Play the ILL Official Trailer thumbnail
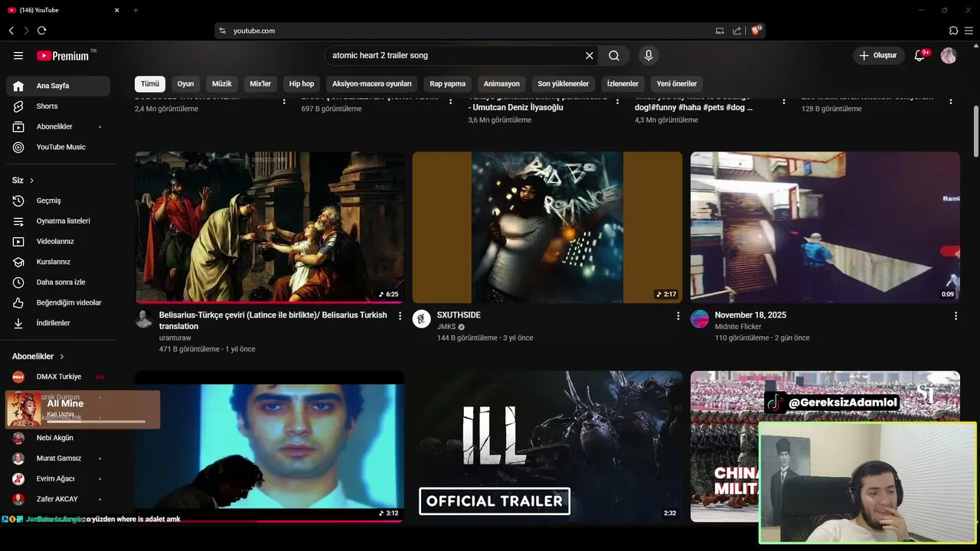The width and height of the screenshot is (980, 551). click(547, 446)
